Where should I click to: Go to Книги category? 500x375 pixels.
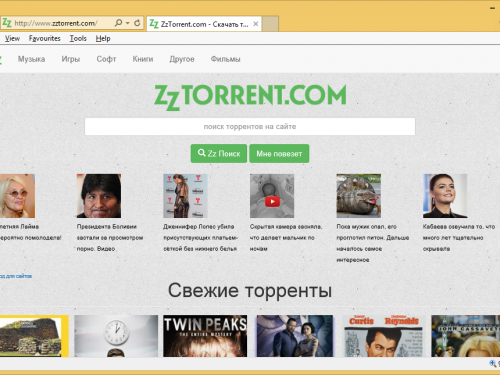click(x=143, y=59)
